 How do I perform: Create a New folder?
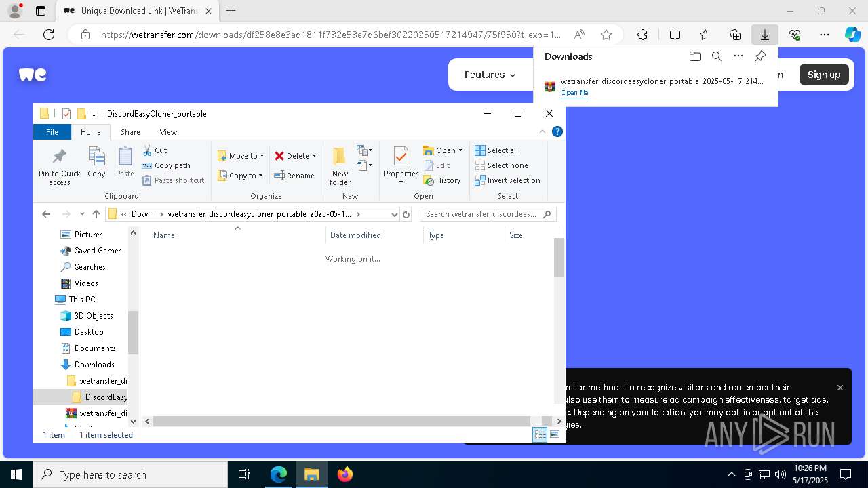(340, 166)
